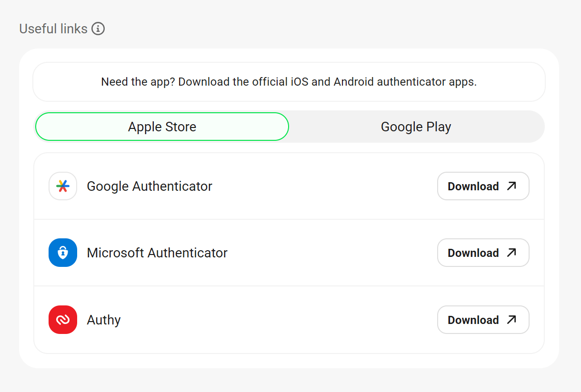
Task: Click the "Authy" label text
Action: (x=104, y=320)
